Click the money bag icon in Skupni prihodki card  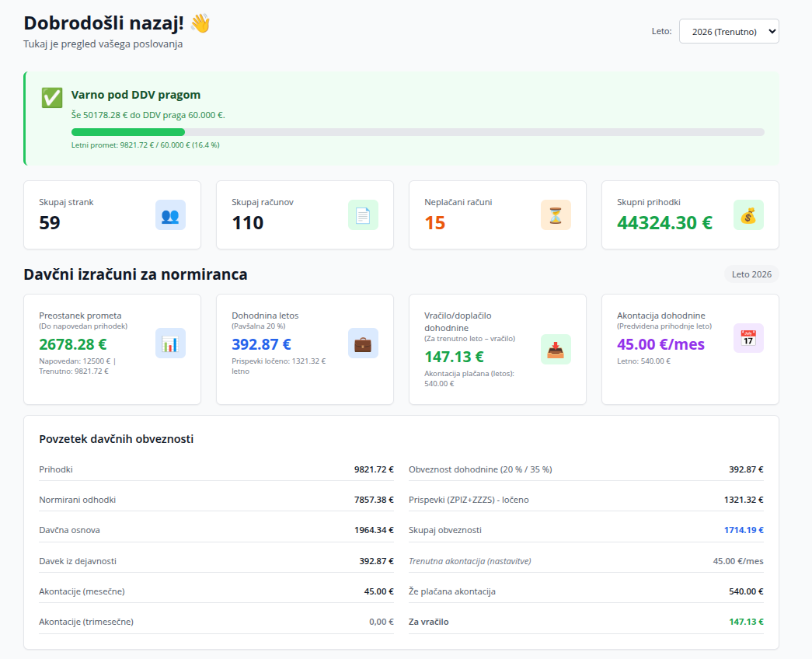click(x=748, y=215)
